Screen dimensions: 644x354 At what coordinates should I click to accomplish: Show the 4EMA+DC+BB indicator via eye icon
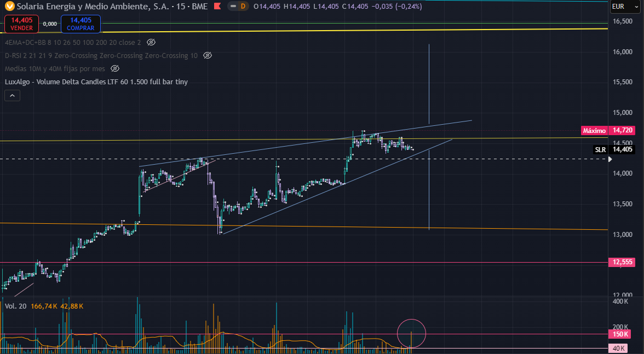(152, 42)
